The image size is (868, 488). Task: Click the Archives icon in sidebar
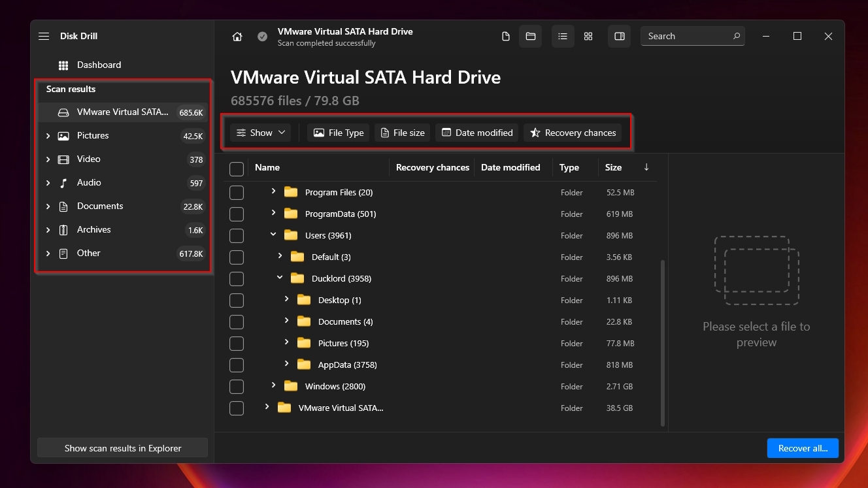pyautogui.click(x=63, y=230)
